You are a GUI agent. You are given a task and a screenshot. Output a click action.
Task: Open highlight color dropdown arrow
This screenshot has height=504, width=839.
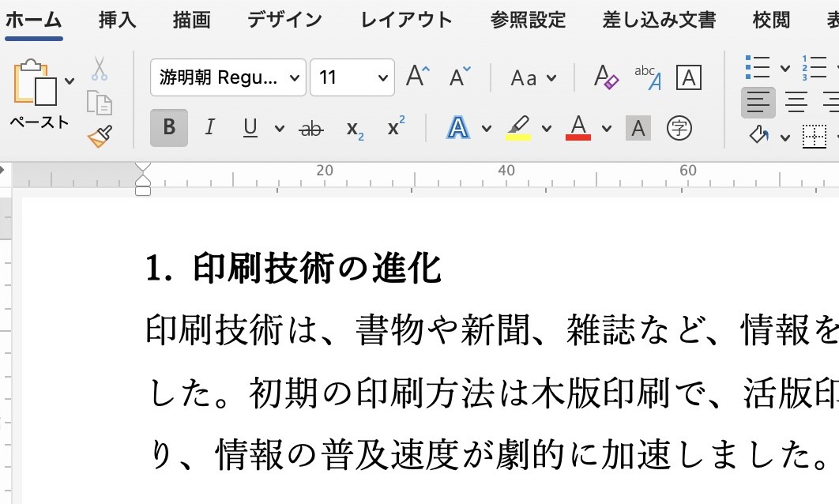(x=547, y=129)
